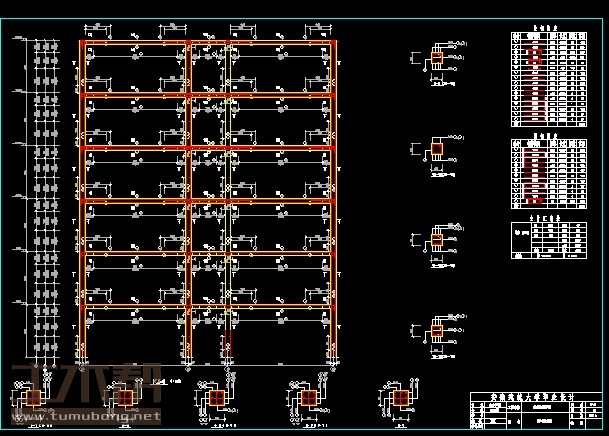Select the fourth bottom section detail from left
Image resolution: width=609 pixels, height=436 pixels.
[308, 398]
